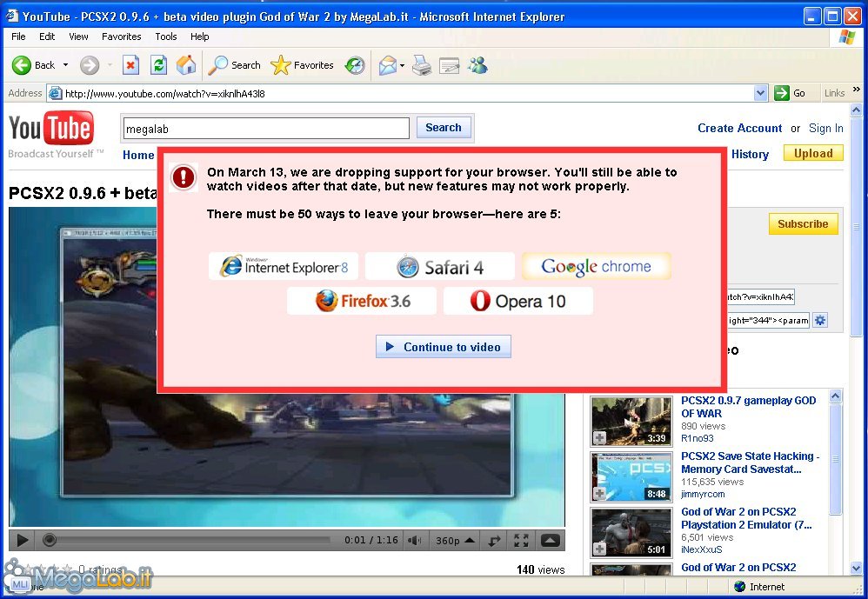Toggle the player size arrow icon
868x599 pixels.
pyautogui.click(x=494, y=541)
